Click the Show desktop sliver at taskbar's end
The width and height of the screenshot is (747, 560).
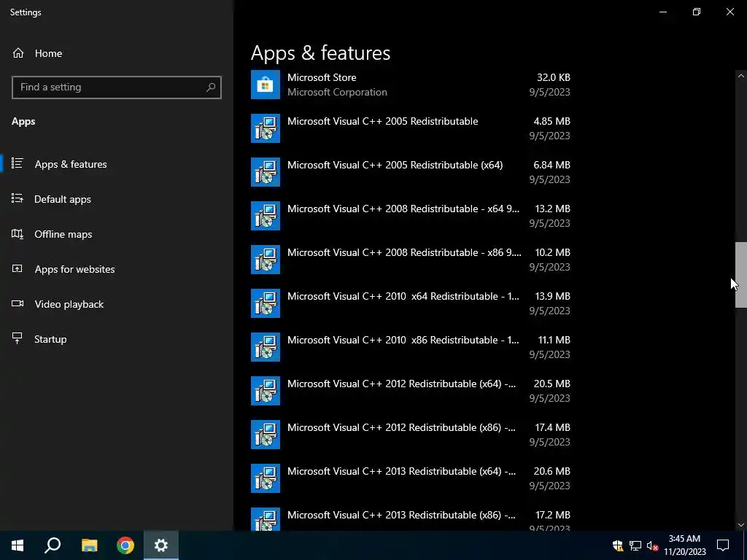coord(745,545)
